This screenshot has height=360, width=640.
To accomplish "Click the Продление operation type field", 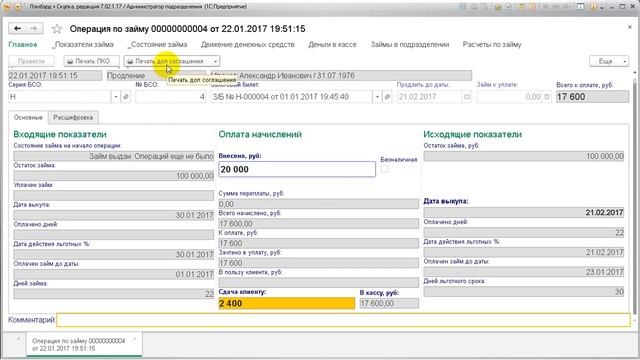I will 156,76.
